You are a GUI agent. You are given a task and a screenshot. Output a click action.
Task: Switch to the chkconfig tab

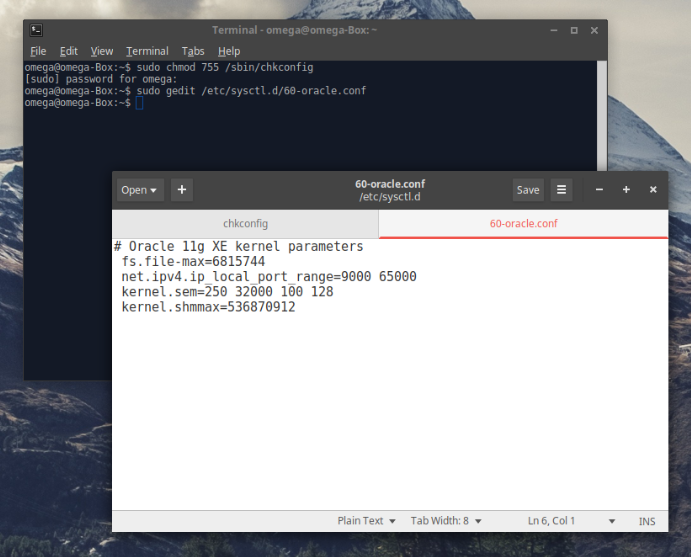[245, 224]
